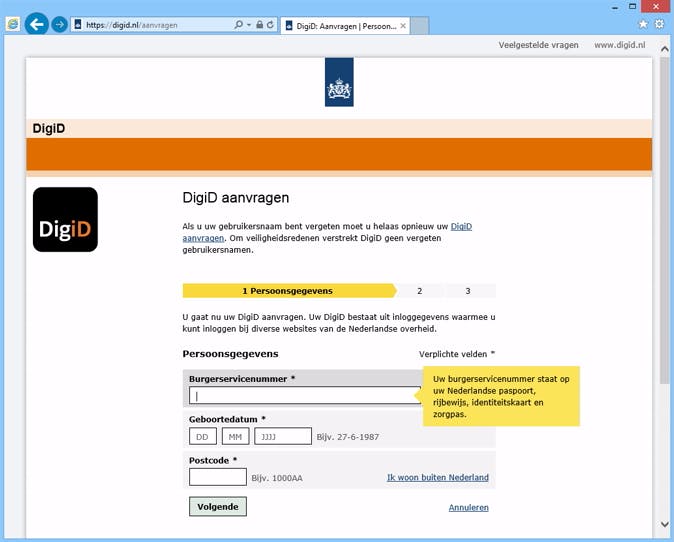Click the security padlock icon

(260, 24)
